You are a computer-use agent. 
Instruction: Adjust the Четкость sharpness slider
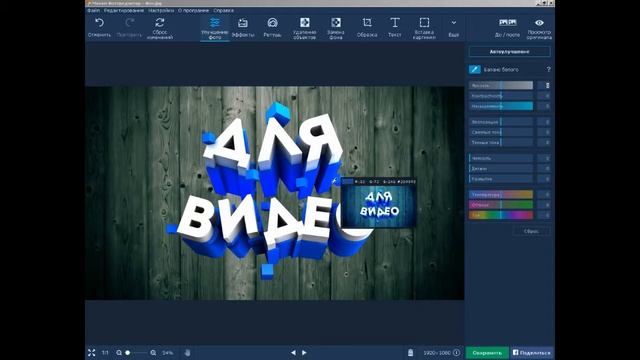(501, 158)
